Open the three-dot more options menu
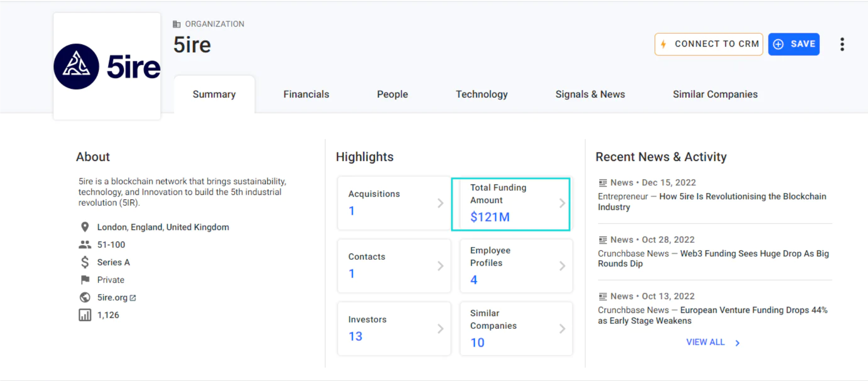 coord(842,44)
